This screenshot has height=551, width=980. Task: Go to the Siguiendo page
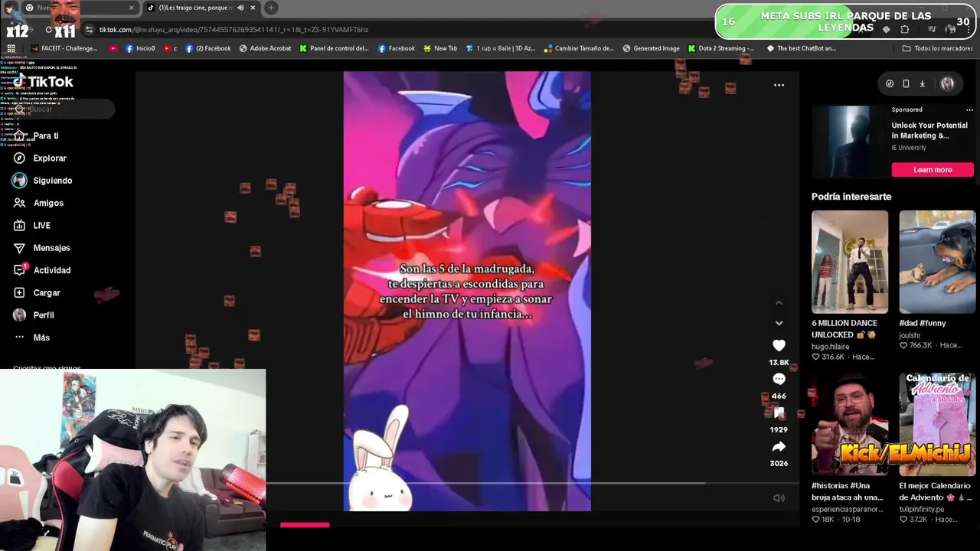43,181
